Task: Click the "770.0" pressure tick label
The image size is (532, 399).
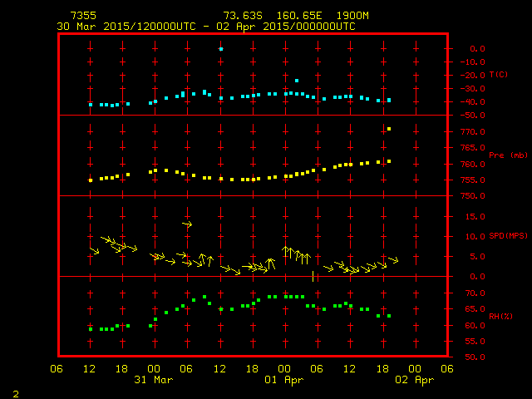Action: (473, 132)
